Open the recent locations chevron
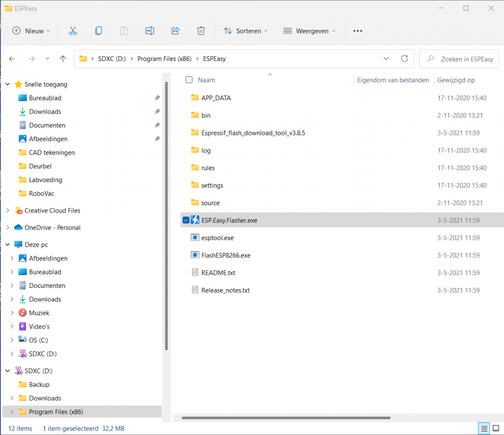Screen dimensions: 504x435 [x=48, y=59]
